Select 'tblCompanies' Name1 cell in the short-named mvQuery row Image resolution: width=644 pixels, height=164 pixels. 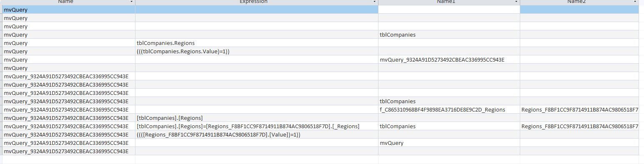point(449,35)
